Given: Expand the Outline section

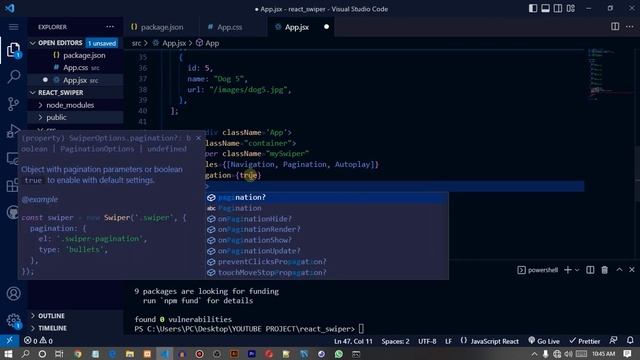Looking at the screenshot, I should [x=51, y=316].
